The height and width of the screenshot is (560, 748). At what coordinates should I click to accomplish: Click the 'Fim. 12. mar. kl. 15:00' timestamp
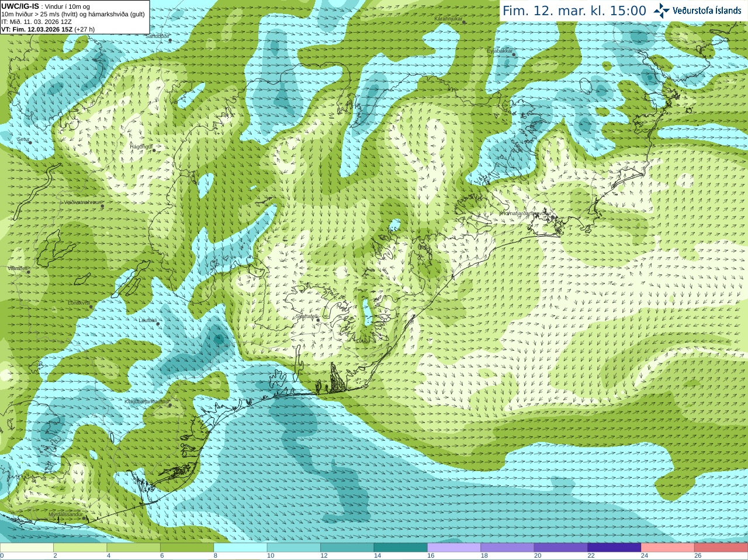pyautogui.click(x=574, y=11)
